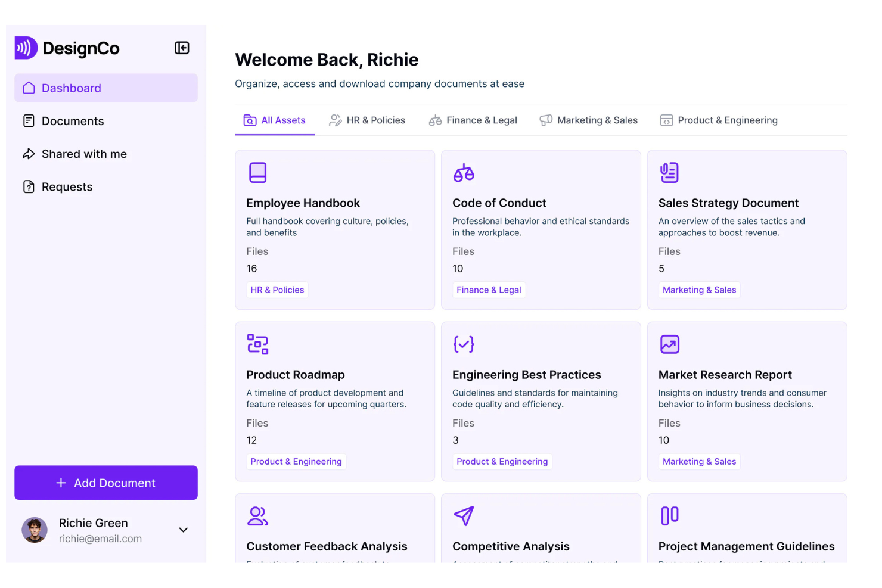Image resolution: width=882 pixels, height=588 pixels.
Task: Click the Documents page icon in sidebar
Action: [x=29, y=121]
